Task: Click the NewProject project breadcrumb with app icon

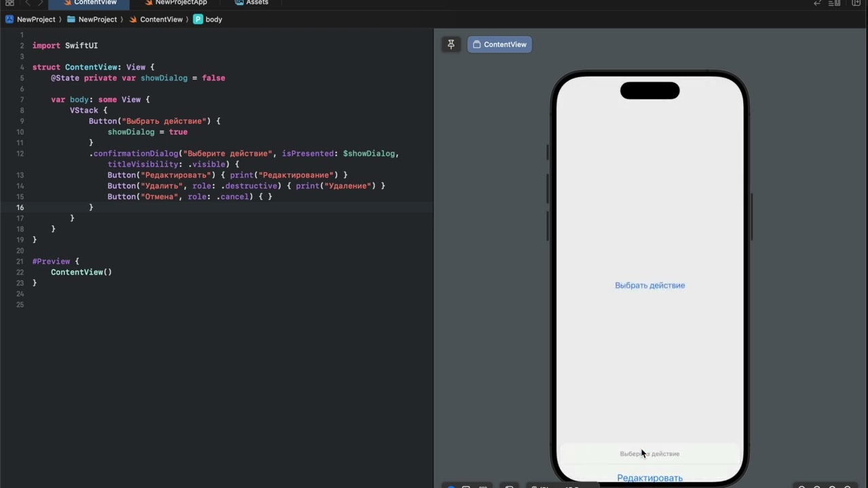Action: tap(31, 20)
